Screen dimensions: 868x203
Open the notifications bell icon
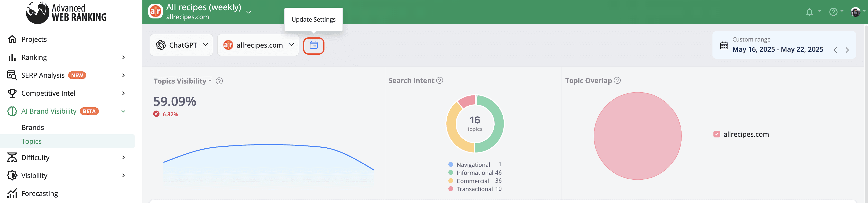coord(809,12)
